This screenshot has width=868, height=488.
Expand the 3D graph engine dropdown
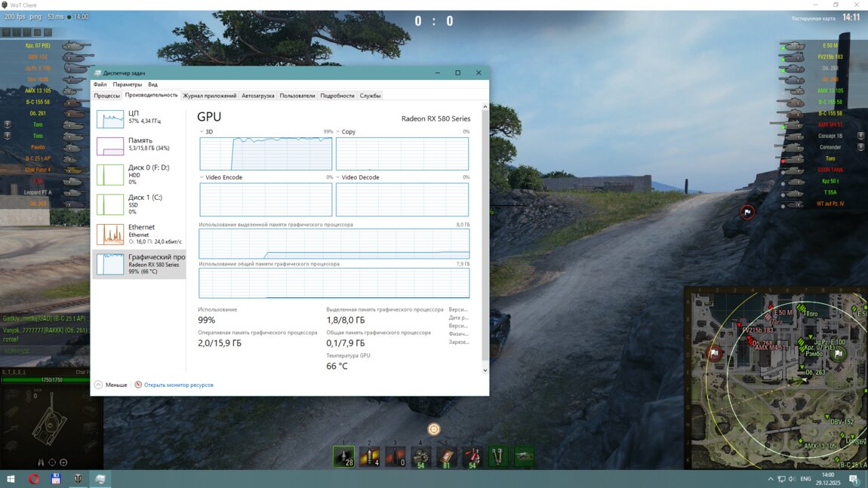[x=202, y=132]
